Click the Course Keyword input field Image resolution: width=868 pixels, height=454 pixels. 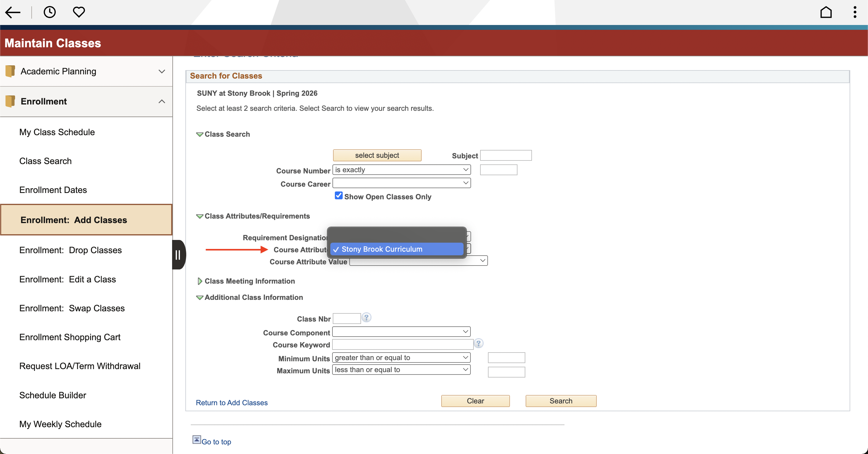403,344
